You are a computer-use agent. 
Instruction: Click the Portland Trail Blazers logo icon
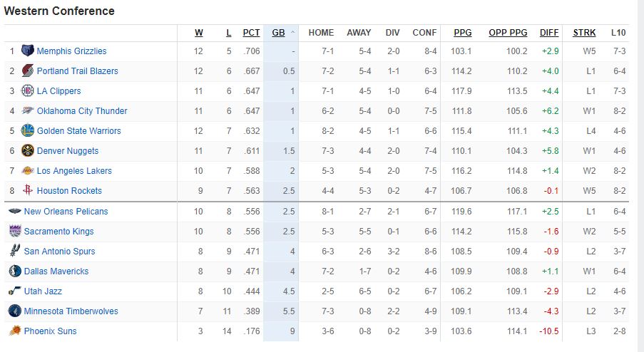pyautogui.click(x=28, y=71)
